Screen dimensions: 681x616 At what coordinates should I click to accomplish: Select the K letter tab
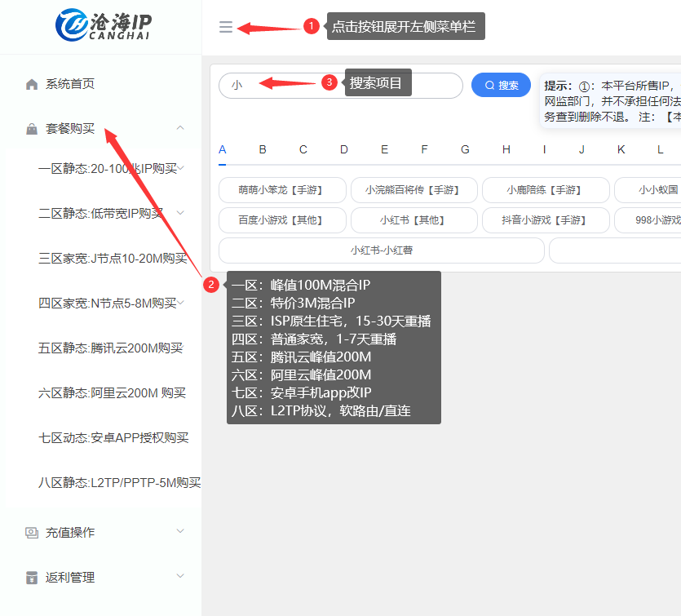click(621, 150)
